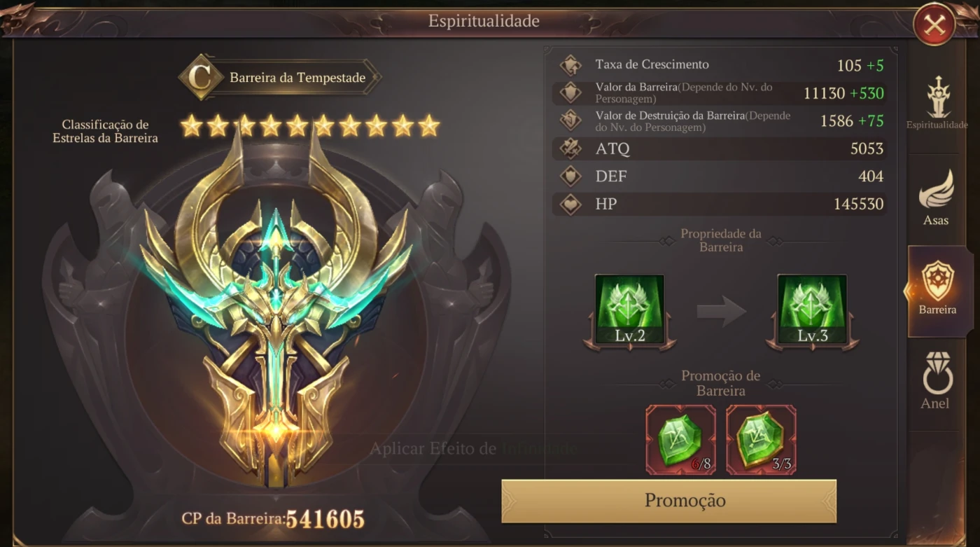Viewport: 980px width, 547px height.
Task: Select the gold-trimmed gem material 3/3
Action: pyautogui.click(x=761, y=440)
